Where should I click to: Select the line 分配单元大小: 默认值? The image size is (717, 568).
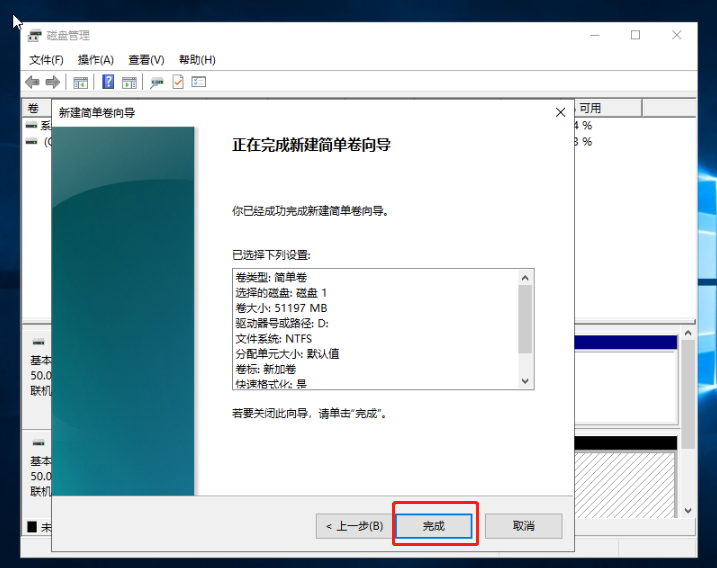click(x=287, y=354)
